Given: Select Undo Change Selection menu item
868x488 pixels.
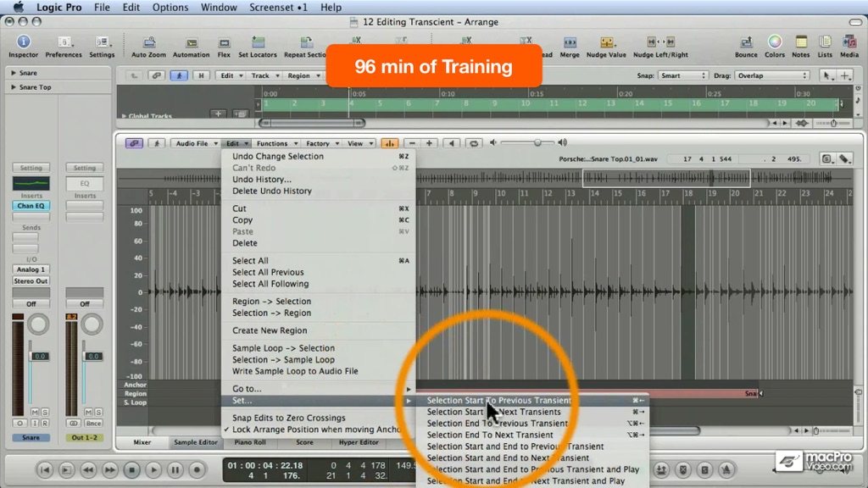Looking at the screenshot, I should 319,156.
